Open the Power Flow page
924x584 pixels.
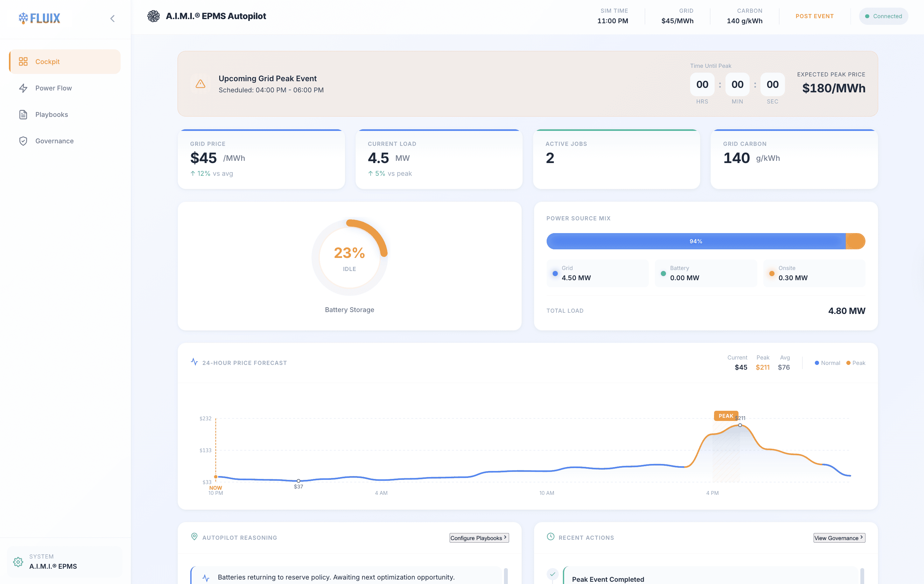point(53,88)
